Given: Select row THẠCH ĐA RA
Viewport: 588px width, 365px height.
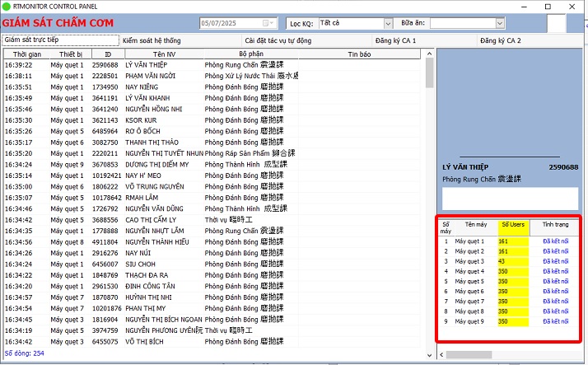Looking at the screenshot, I should [212, 275].
